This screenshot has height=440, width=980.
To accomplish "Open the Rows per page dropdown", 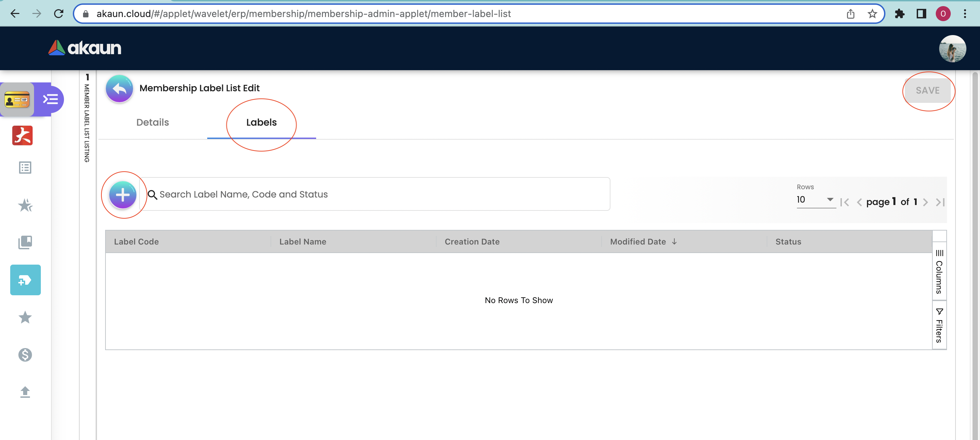I will pos(815,200).
